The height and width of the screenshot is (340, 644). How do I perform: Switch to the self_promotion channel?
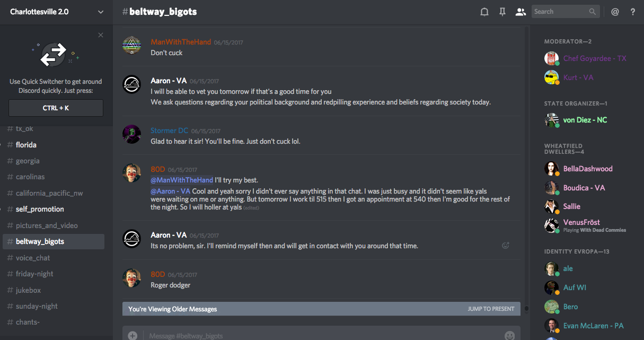(40, 209)
